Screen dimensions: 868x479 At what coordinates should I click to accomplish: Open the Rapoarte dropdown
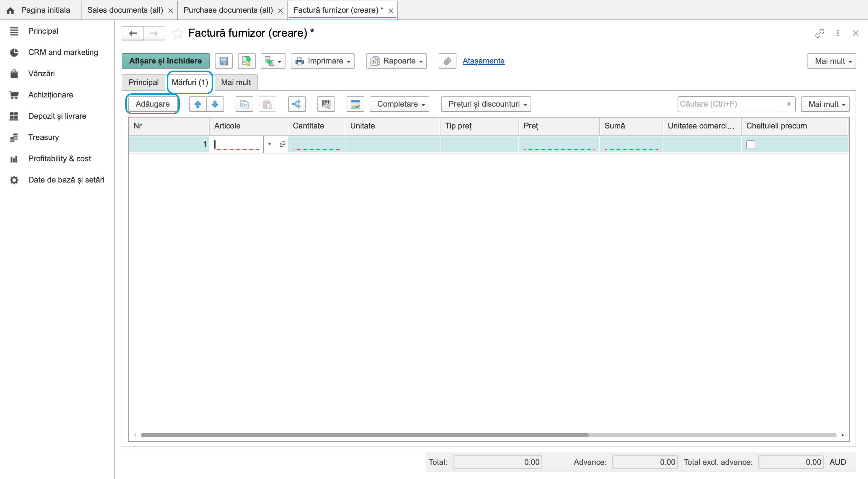pos(397,61)
